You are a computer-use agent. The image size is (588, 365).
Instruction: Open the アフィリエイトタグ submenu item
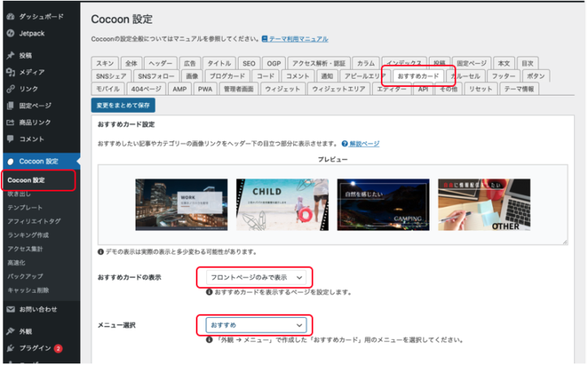(x=34, y=221)
